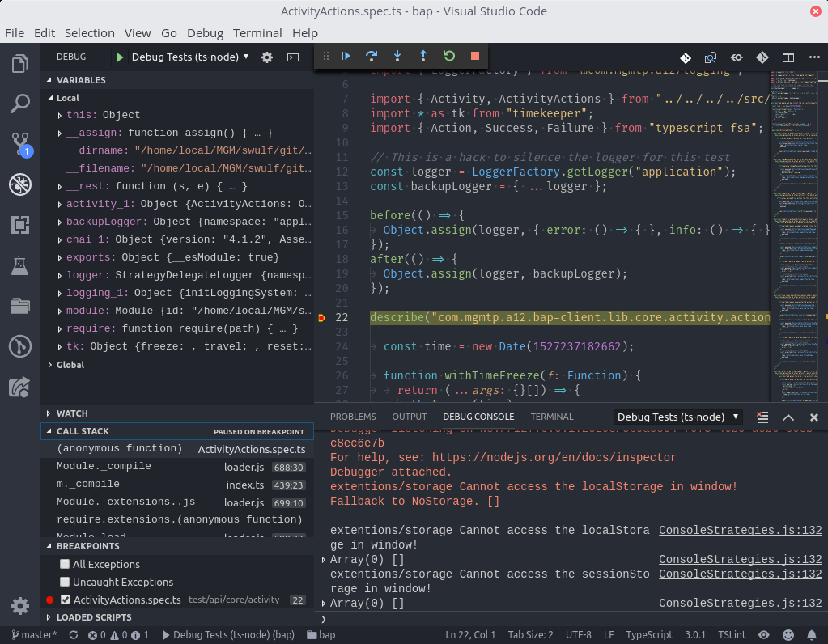828x644 pixels.
Task: Open the File menu
Action: coord(15,32)
